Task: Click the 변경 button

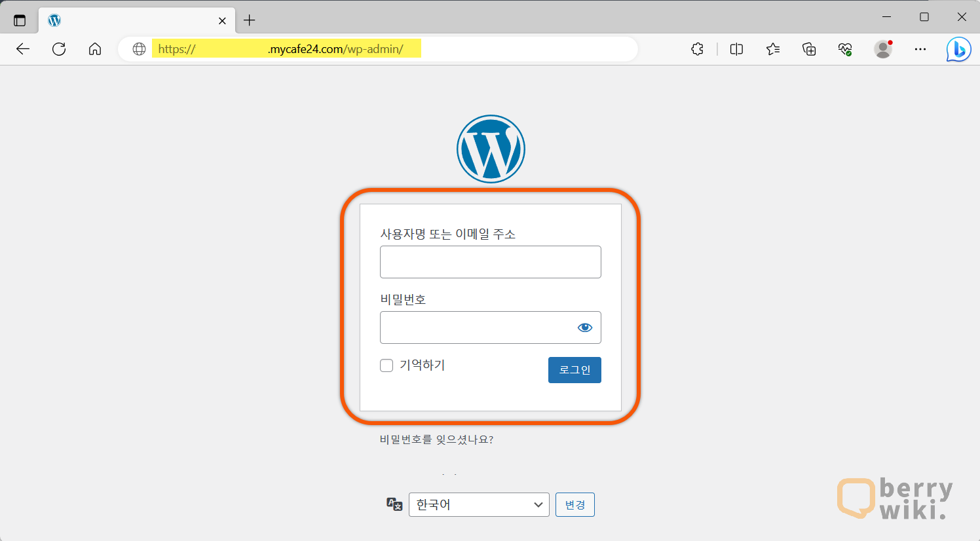Action: click(575, 504)
